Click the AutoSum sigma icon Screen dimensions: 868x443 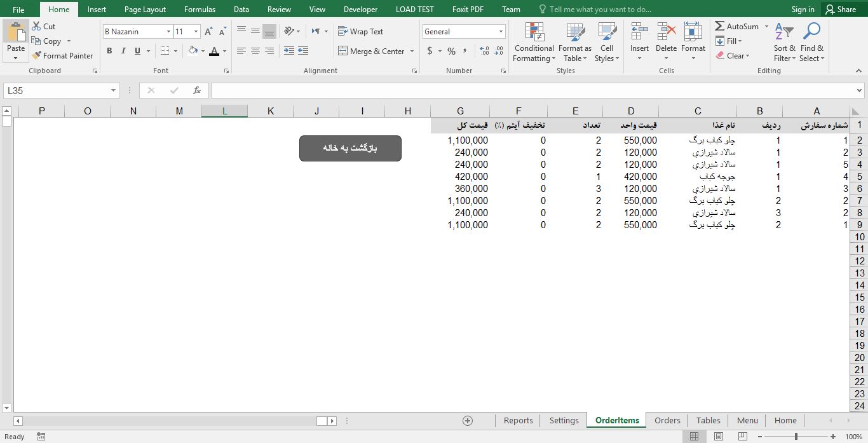[720, 26]
